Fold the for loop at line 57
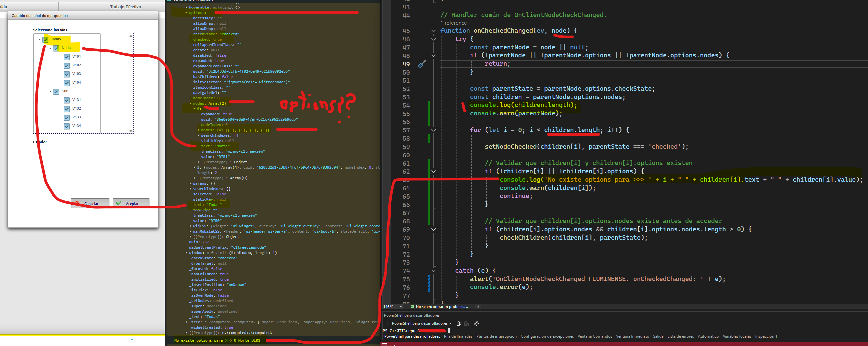 tap(433, 130)
